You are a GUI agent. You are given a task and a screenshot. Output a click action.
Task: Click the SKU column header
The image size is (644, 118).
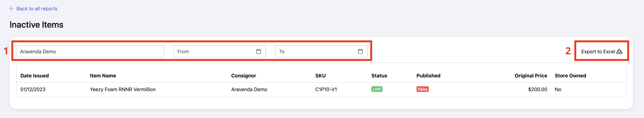pyautogui.click(x=320, y=76)
